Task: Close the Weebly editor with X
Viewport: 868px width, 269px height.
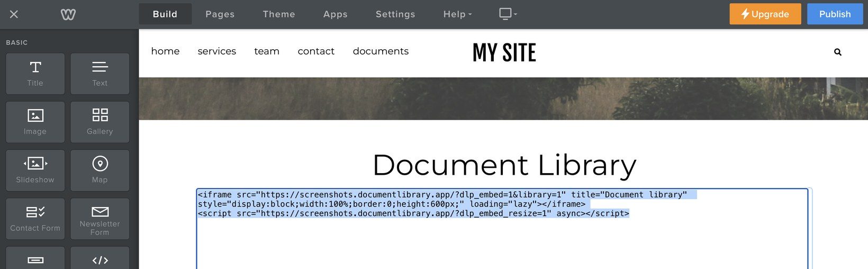Action: 14,14
